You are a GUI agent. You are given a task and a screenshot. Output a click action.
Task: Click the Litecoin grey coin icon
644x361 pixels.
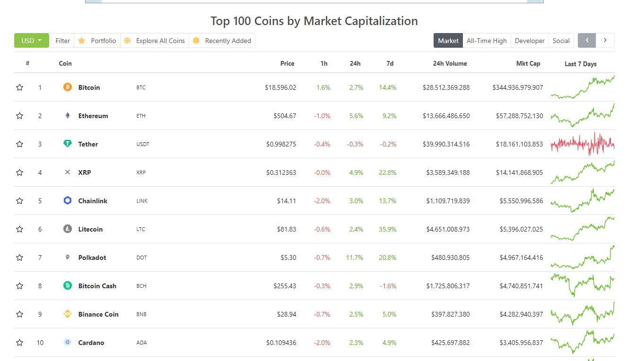coord(68,229)
